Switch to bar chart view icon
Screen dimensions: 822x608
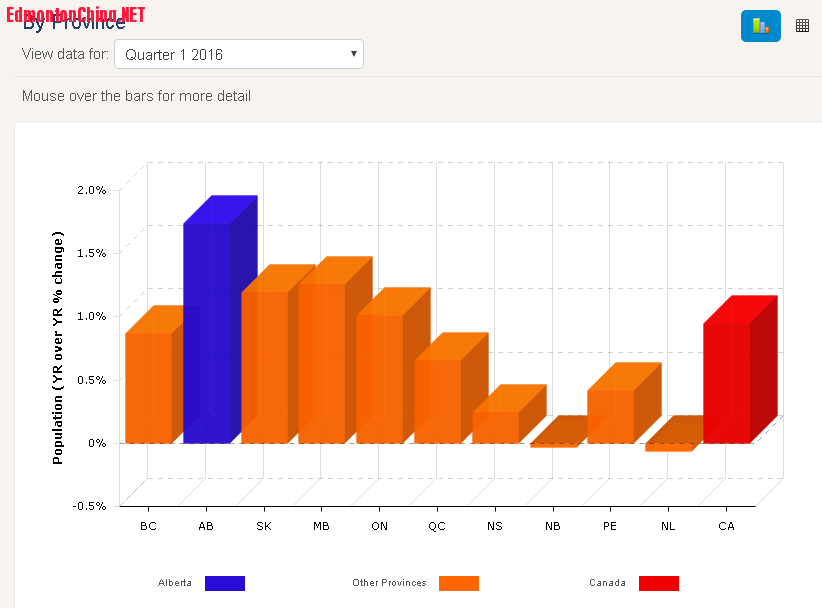[760, 26]
